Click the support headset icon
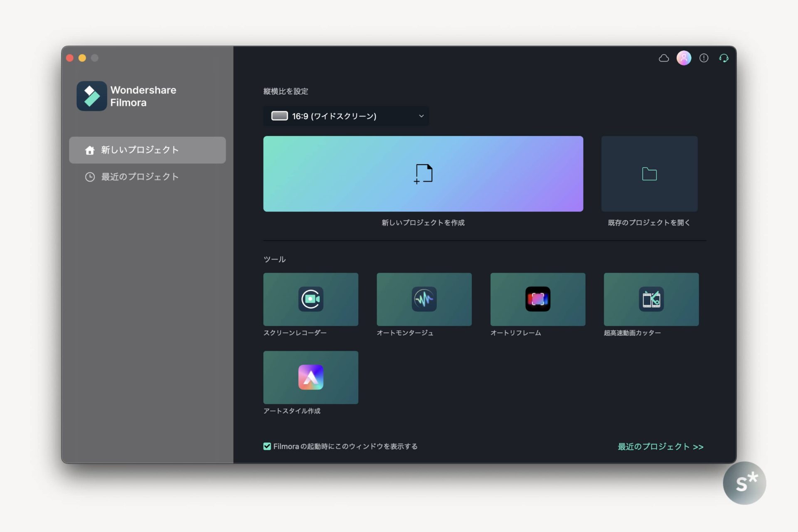The image size is (798, 532). click(x=723, y=58)
